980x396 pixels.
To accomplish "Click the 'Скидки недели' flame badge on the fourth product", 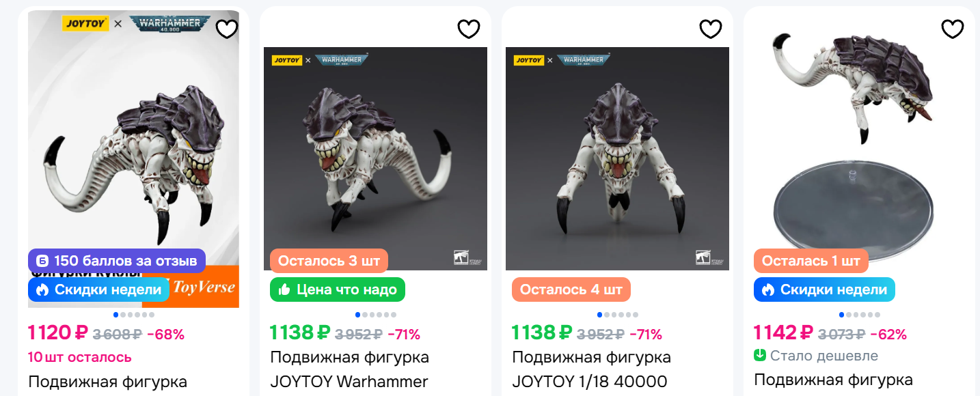I will 824,289.
